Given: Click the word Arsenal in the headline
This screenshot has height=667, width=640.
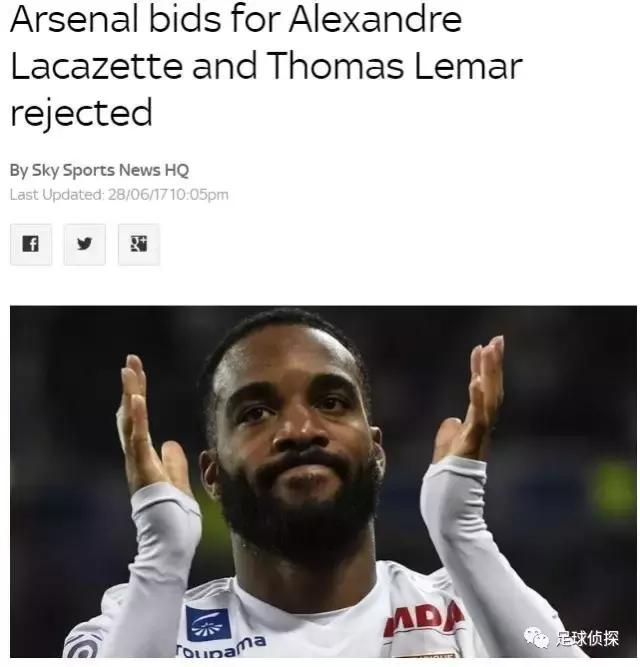Looking at the screenshot, I should 74,20.
